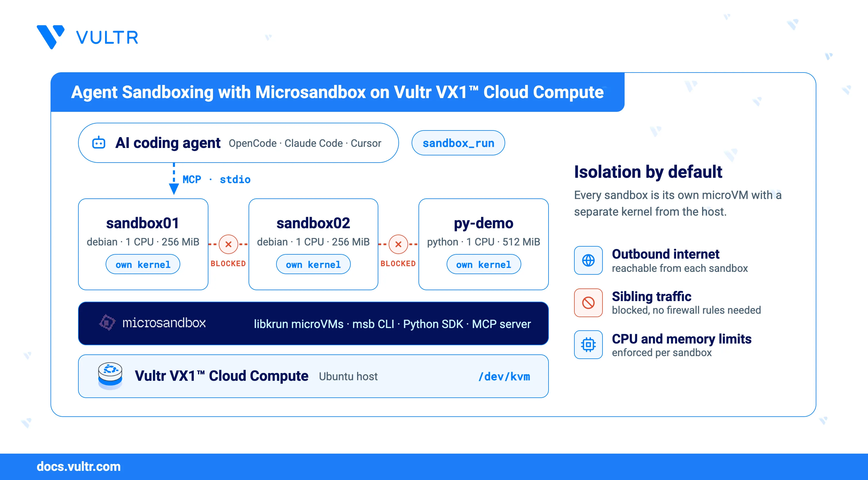Click the 'Ubuntu host' label
Screen dimensions: 868x480
[x=348, y=376]
